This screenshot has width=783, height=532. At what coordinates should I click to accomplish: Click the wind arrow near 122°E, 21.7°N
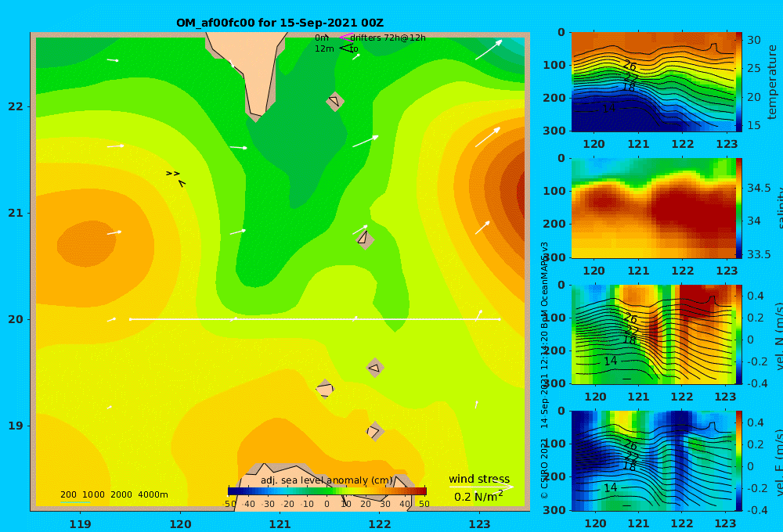[x=366, y=142]
